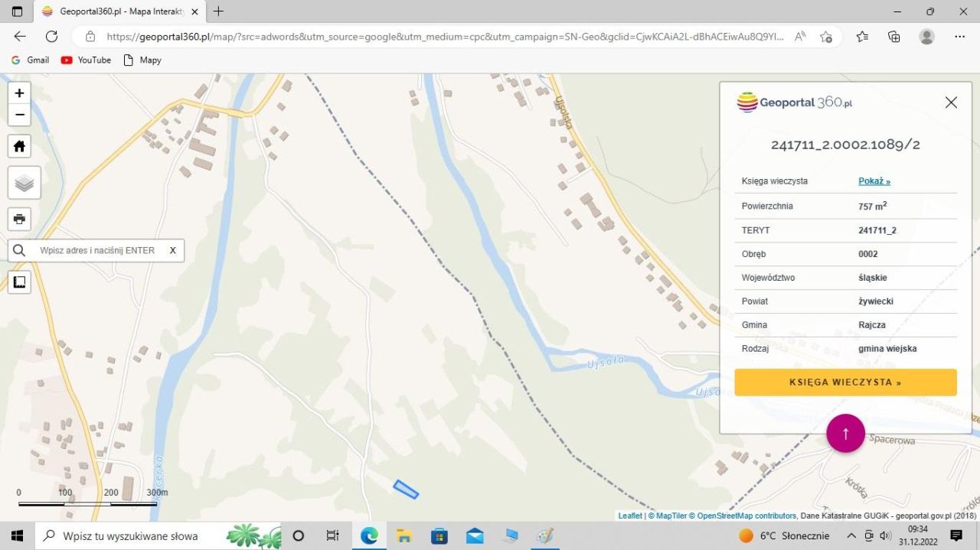Open a new browser tab
The width and height of the screenshot is (980, 550).
pos(219,11)
